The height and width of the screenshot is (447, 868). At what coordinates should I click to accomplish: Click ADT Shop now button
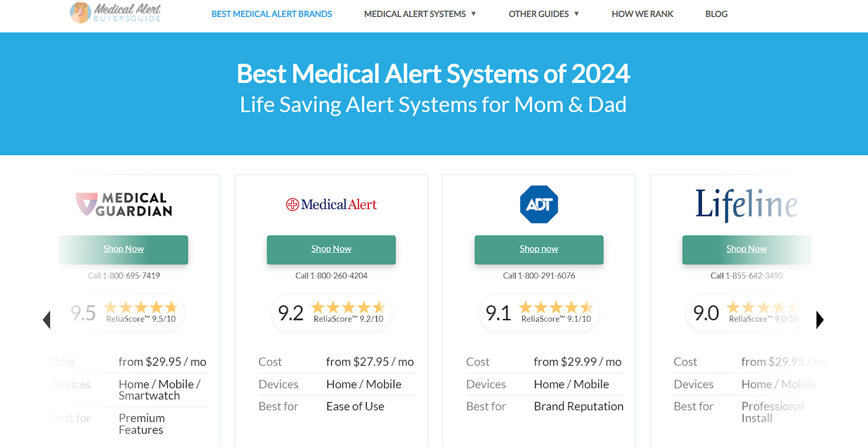coord(539,250)
